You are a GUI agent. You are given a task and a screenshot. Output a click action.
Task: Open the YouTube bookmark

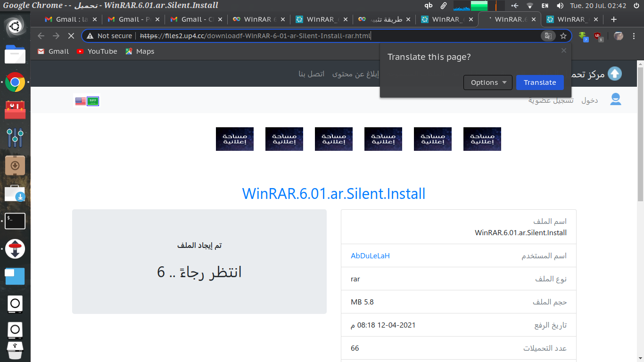point(97,51)
